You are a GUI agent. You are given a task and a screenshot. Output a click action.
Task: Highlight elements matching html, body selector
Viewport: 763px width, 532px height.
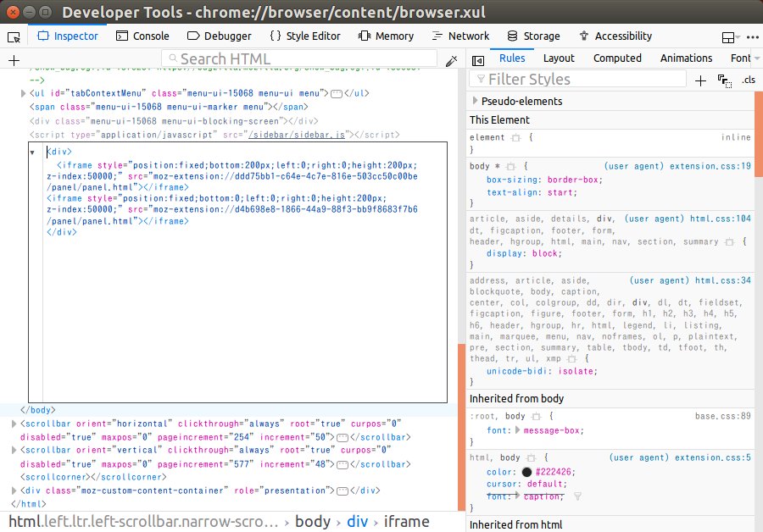532,457
